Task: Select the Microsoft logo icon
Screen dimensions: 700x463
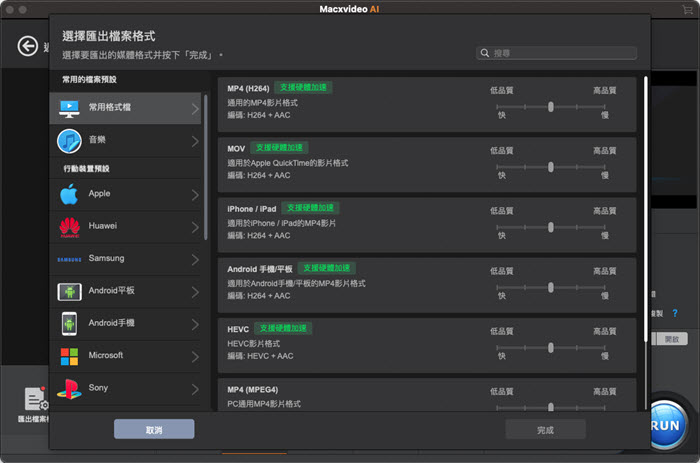Action: tap(69, 356)
